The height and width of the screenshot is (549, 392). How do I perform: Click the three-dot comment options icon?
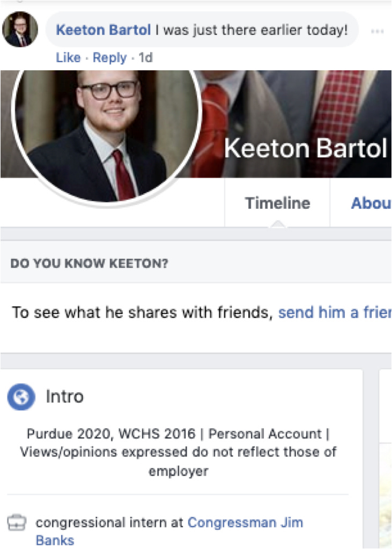[x=378, y=31]
